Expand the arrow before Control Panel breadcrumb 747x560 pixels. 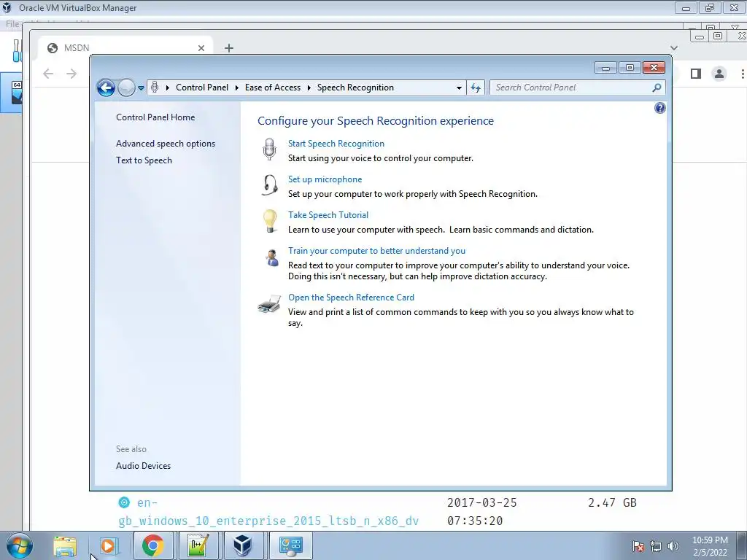tap(167, 87)
